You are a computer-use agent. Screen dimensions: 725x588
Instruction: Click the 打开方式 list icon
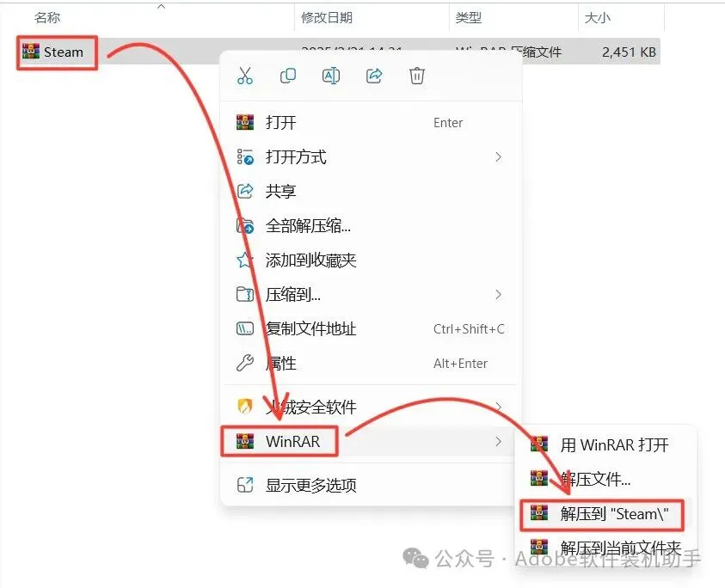point(245,157)
